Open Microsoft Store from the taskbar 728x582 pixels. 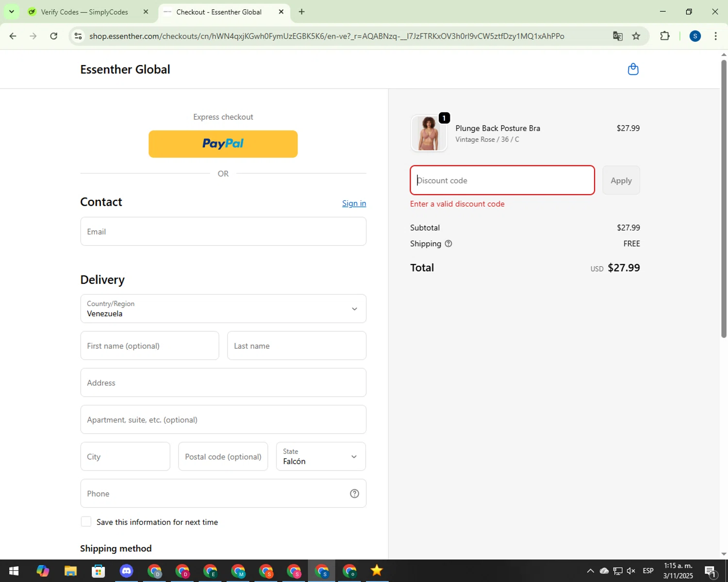pyautogui.click(x=99, y=571)
